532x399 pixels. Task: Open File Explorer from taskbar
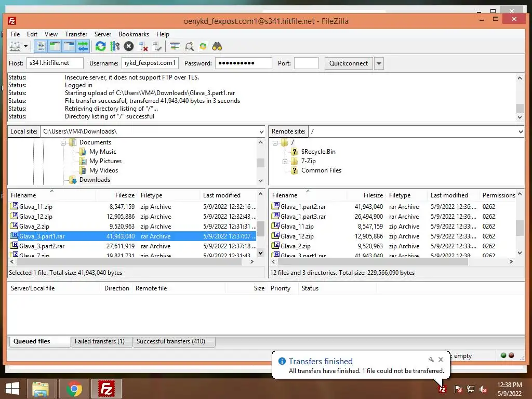pyautogui.click(x=41, y=389)
